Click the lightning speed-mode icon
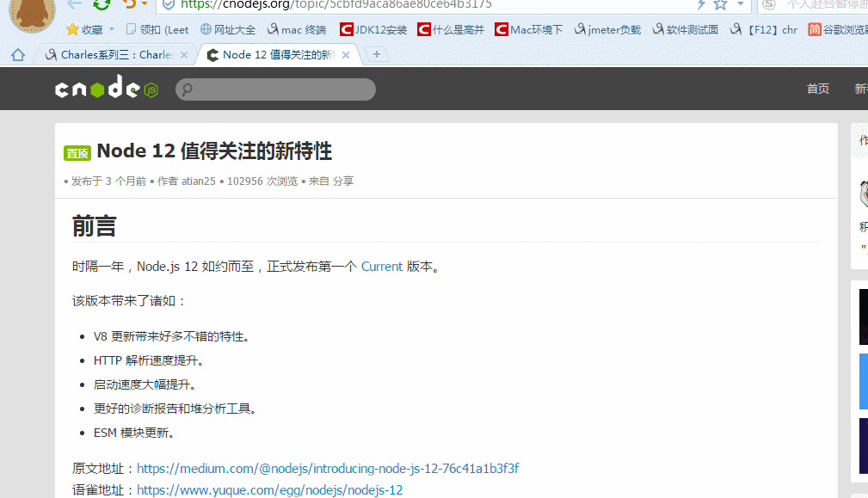Screen dimensions: 868x498 pyautogui.click(x=701, y=4)
